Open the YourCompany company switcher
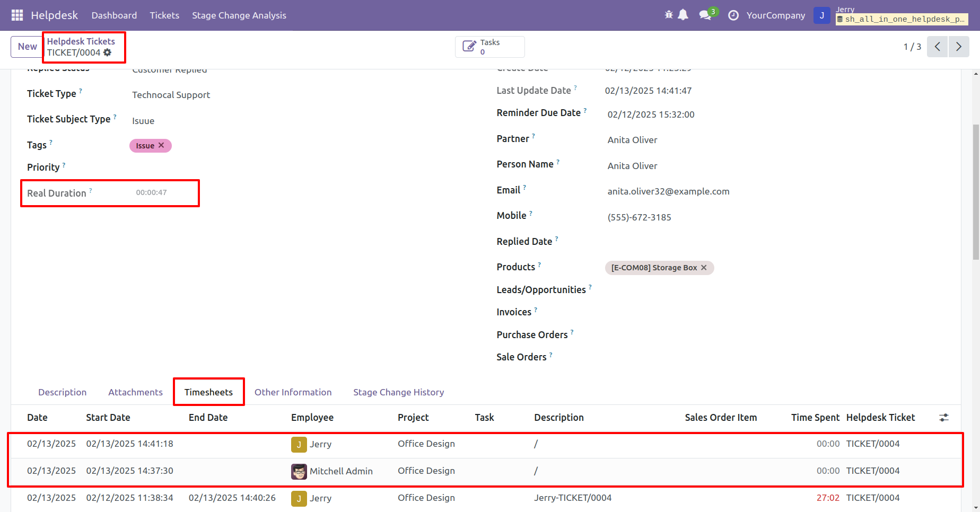The width and height of the screenshot is (980, 512). tap(776, 15)
